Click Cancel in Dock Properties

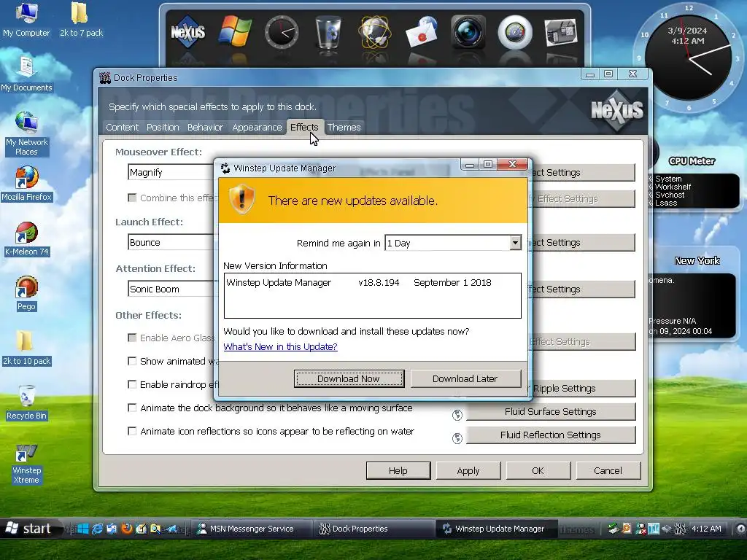608,470
